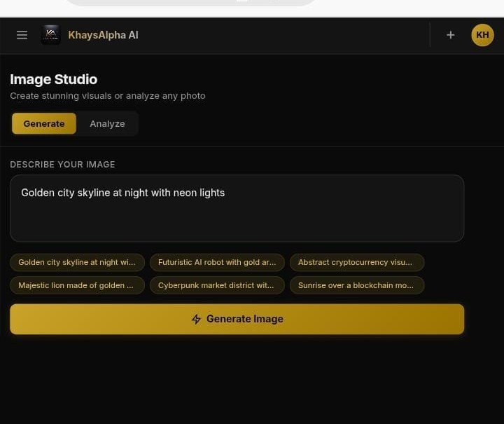The image size is (504, 424).
Task: Focus the image description text box
Action: coord(237,208)
